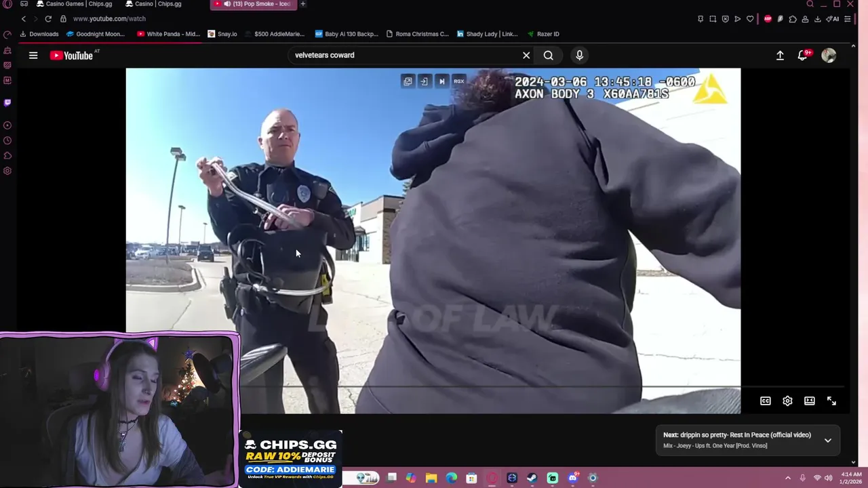Open Discord from the taskbar
The width and height of the screenshot is (868, 488).
tap(573, 478)
